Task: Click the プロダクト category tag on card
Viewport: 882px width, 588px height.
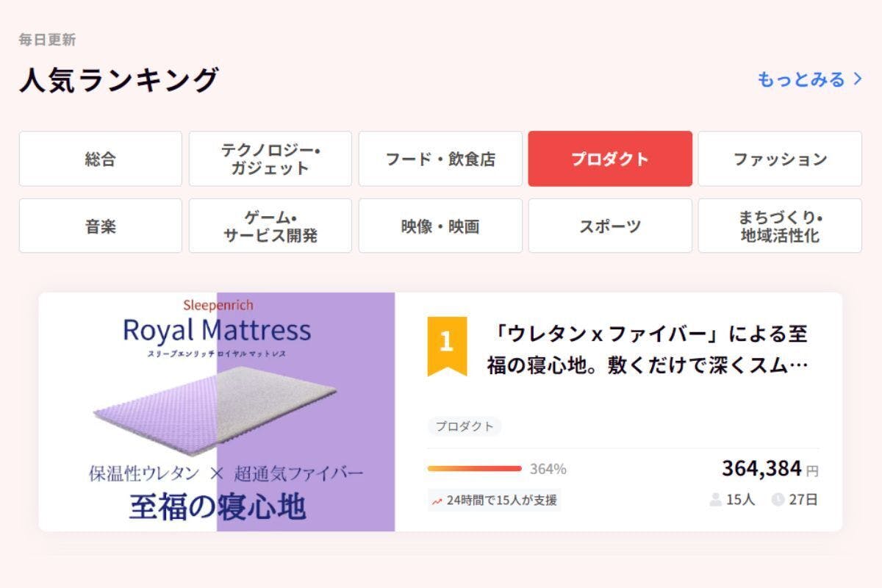Action: 465,426
